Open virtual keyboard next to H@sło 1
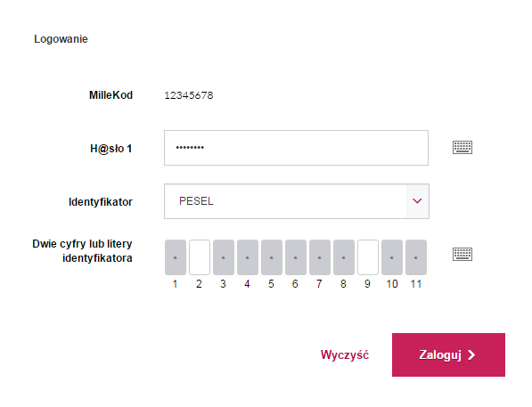This screenshot has width=532, height=407. [x=462, y=147]
